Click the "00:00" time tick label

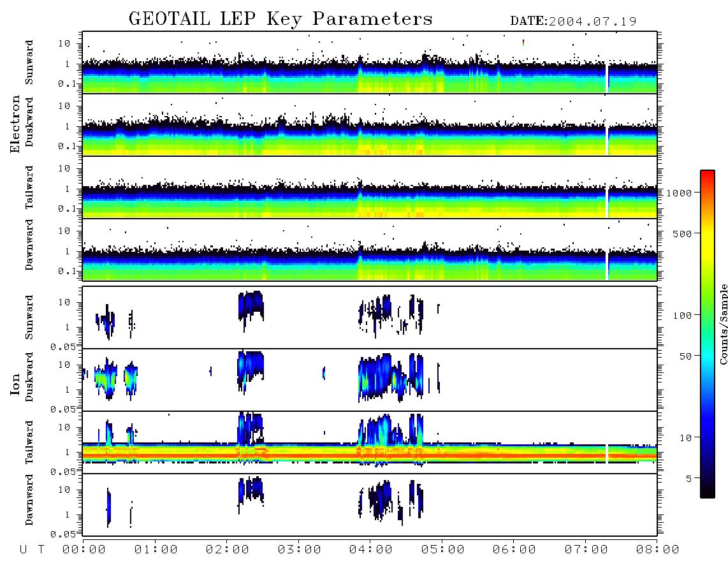click(x=84, y=550)
